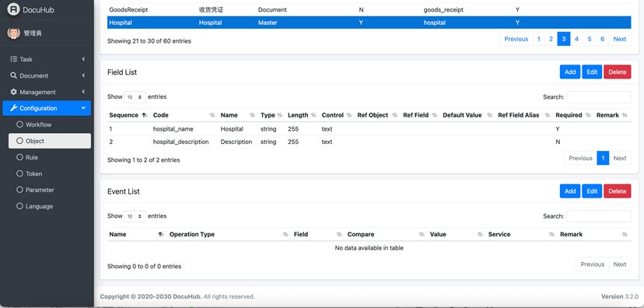Click Delete button in Field List
The image size is (644, 308).
618,72
